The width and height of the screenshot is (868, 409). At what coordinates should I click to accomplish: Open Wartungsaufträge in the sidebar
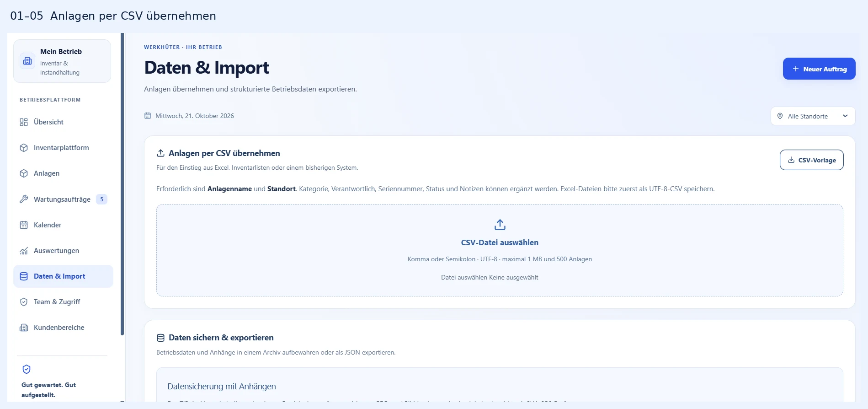(63, 199)
